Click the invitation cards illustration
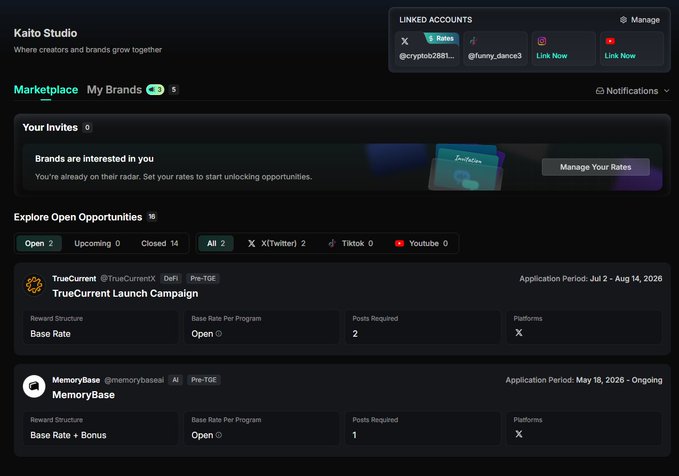This screenshot has width=679, height=476. (x=467, y=167)
